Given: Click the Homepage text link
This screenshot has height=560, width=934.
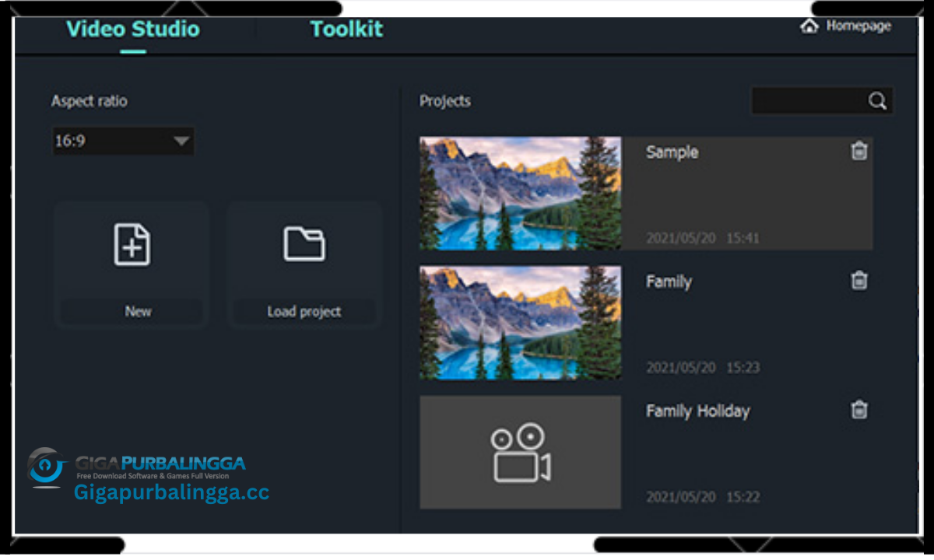Looking at the screenshot, I should pyautogui.click(x=859, y=26).
